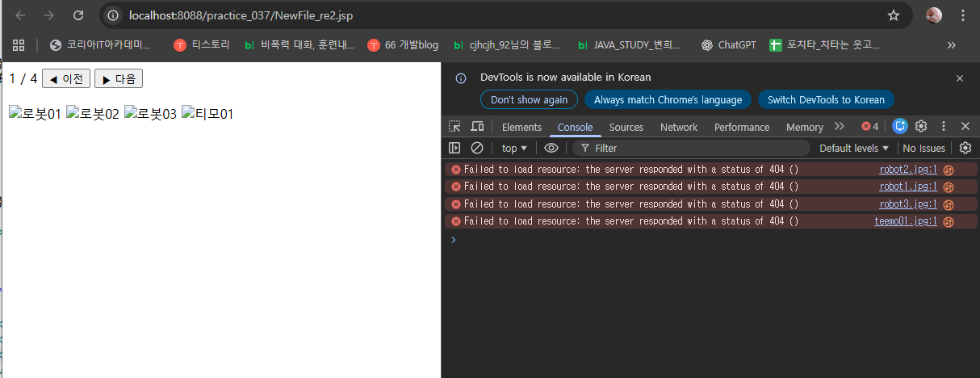Go back with the browser back arrow

pos(21,15)
